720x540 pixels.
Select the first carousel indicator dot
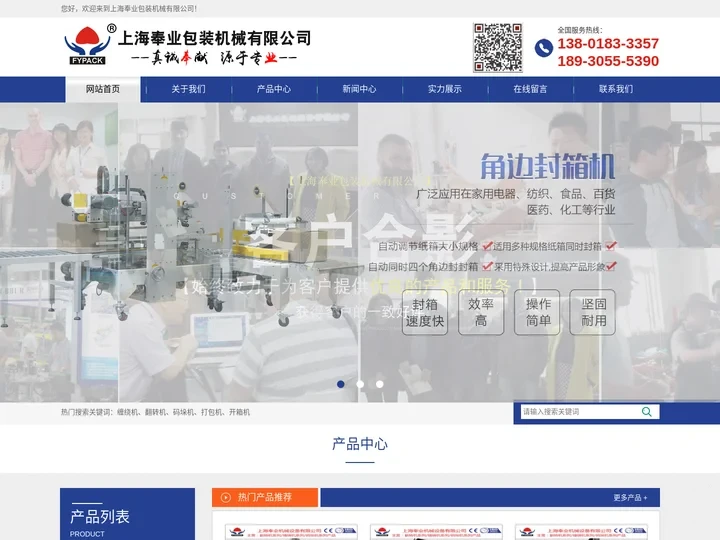coord(341,384)
